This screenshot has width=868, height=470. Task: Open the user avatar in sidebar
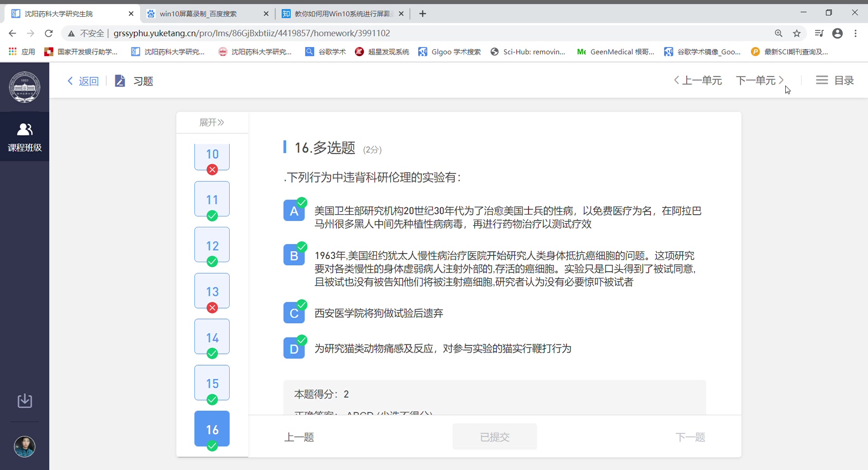(x=25, y=446)
